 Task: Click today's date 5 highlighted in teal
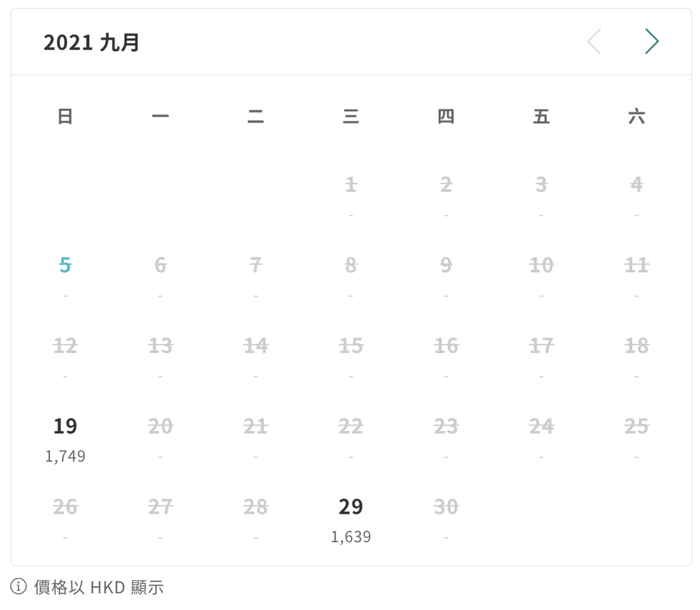pos(65,266)
